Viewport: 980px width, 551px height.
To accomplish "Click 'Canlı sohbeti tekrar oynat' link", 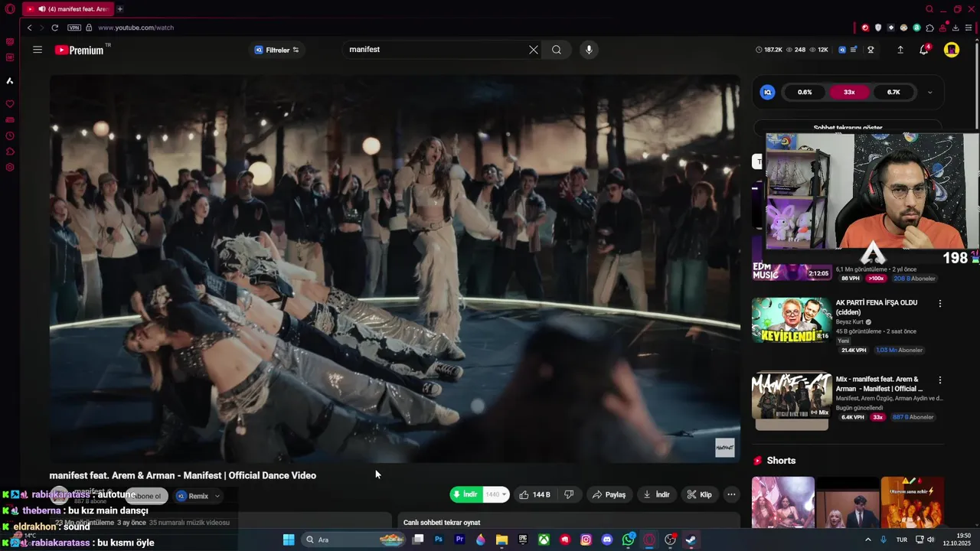I will point(442,523).
